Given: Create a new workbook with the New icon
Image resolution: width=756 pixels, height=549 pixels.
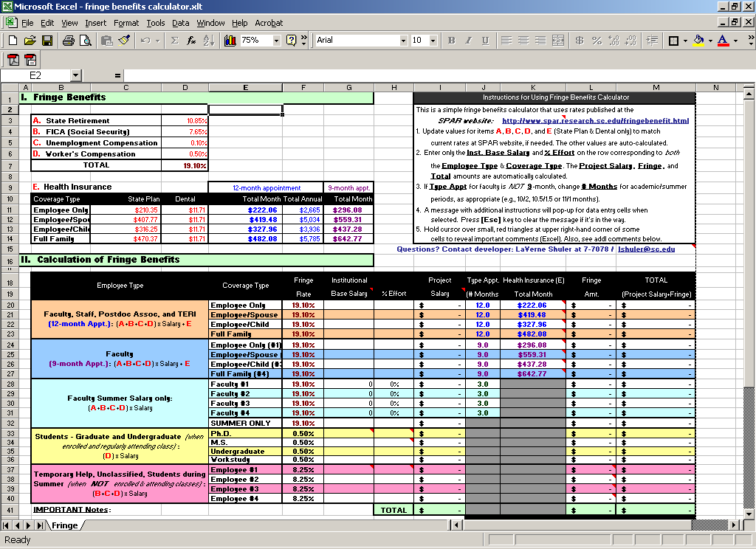Looking at the screenshot, I should pos(13,41).
